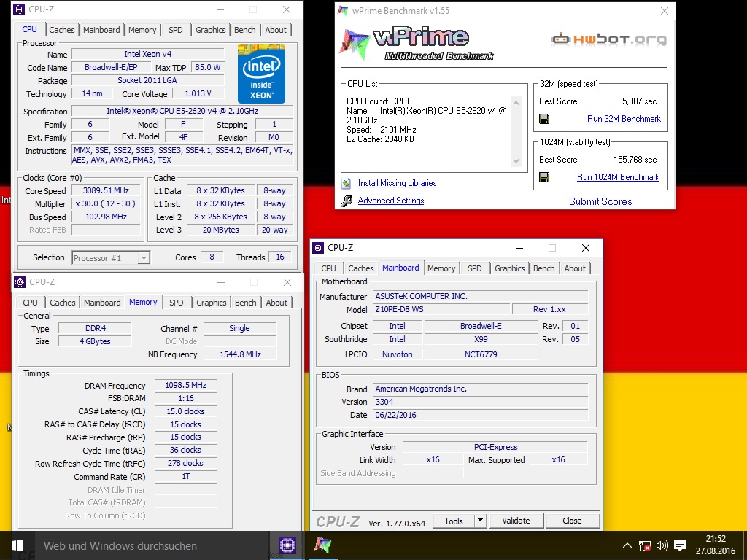The width and height of the screenshot is (747, 560).
Task: Click the Core Voltage 1.013 V value
Action: pos(198,93)
